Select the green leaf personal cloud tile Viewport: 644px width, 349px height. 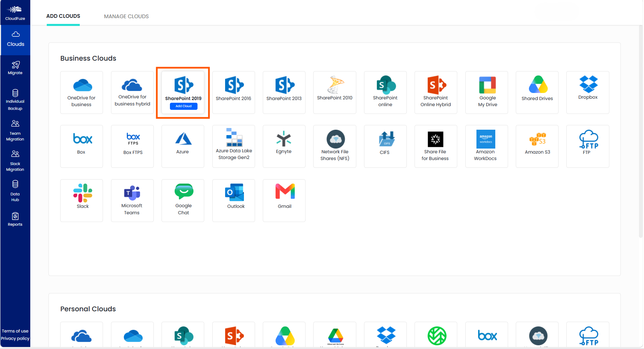(x=436, y=335)
